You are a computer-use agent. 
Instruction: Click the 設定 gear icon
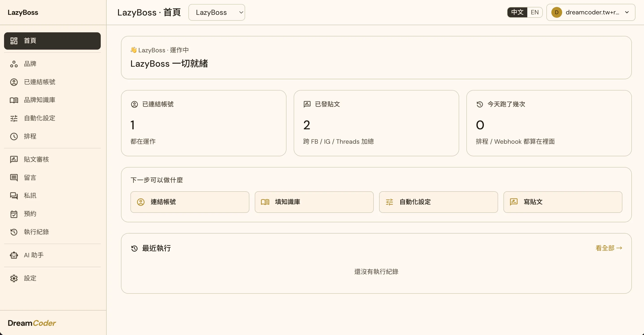click(14, 278)
